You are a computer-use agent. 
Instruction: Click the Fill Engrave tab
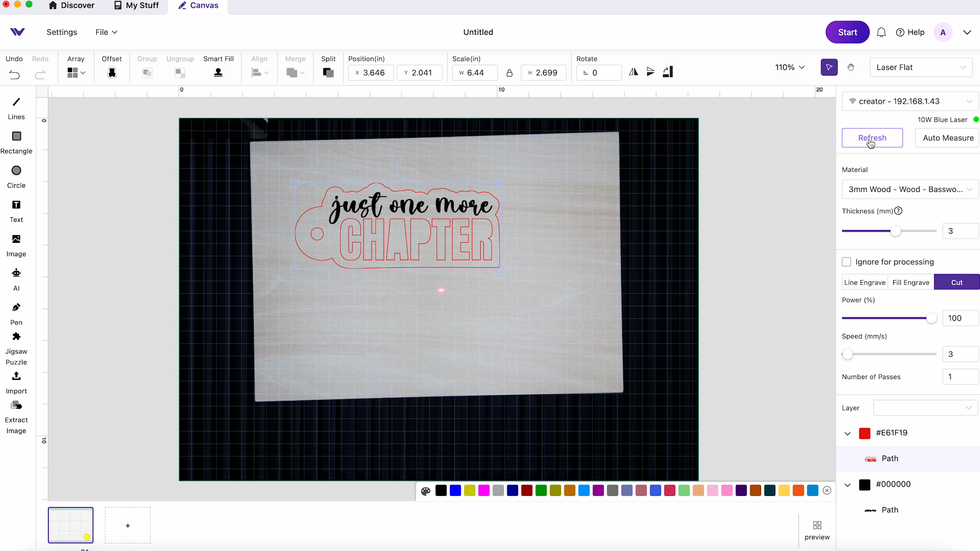click(x=911, y=282)
